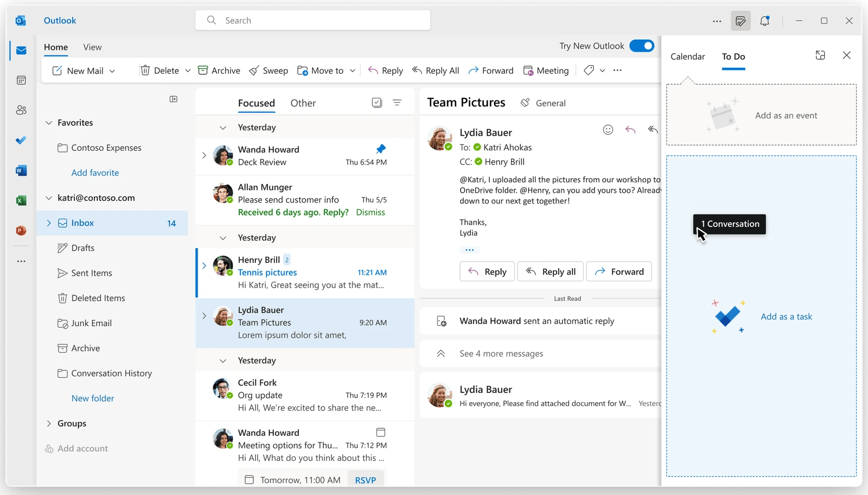Click the Meeting toolbar button

(546, 71)
